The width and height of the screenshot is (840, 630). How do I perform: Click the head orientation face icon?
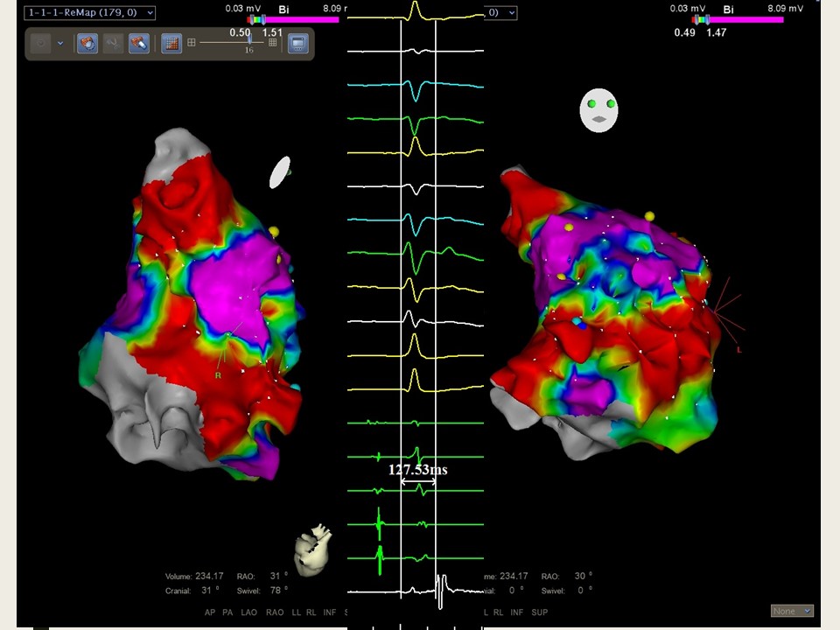tap(598, 110)
